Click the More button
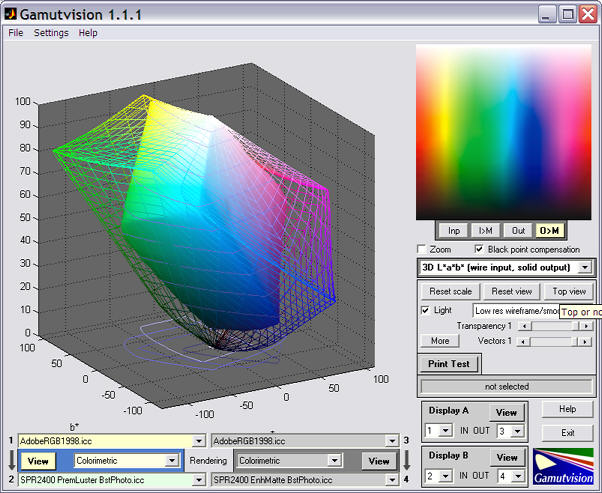602x493 pixels. [x=440, y=341]
